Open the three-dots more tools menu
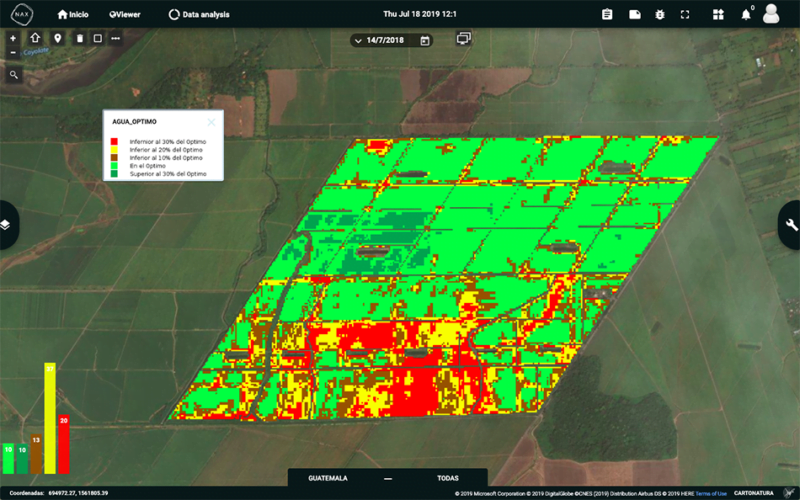 click(x=116, y=38)
